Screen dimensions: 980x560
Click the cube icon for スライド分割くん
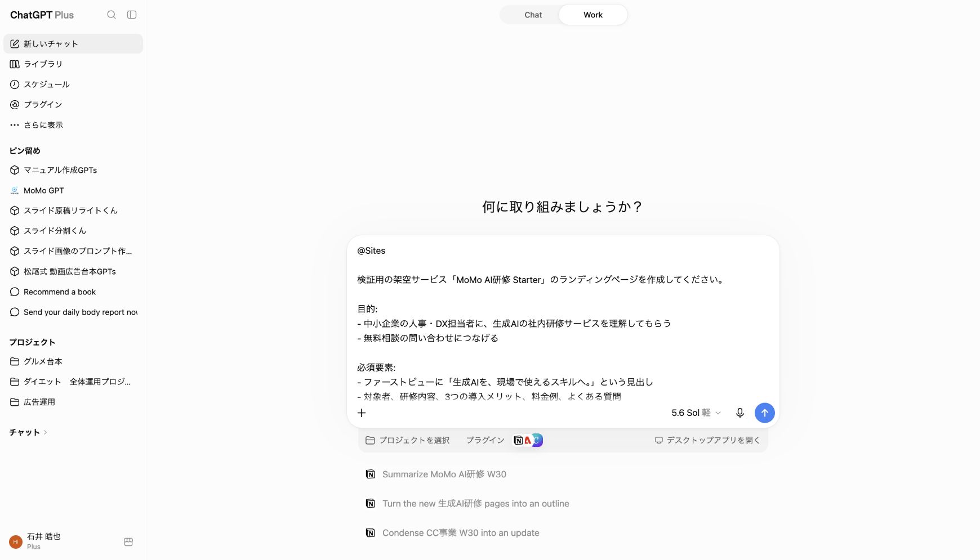(15, 231)
